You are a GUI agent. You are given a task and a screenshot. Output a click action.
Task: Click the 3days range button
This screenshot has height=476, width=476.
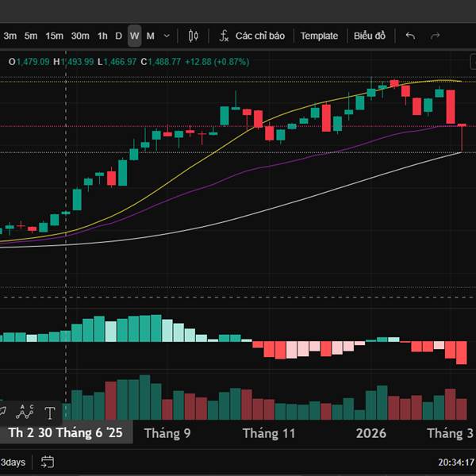point(13,463)
